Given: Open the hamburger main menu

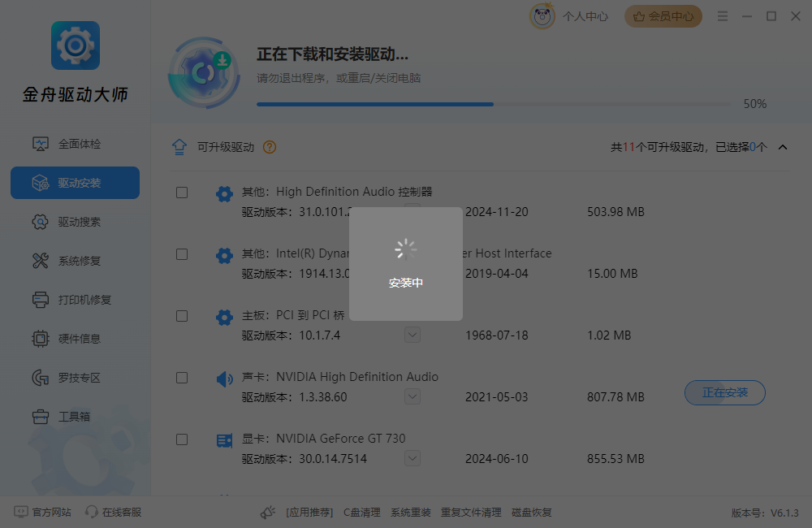Looking at the screenshot, I should [723, 16].
